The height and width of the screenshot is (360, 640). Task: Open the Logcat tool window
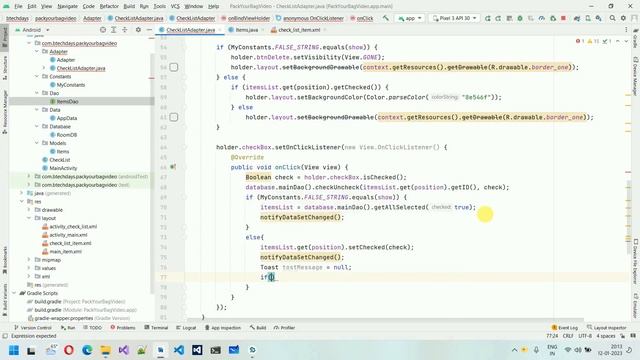(186, 327)
